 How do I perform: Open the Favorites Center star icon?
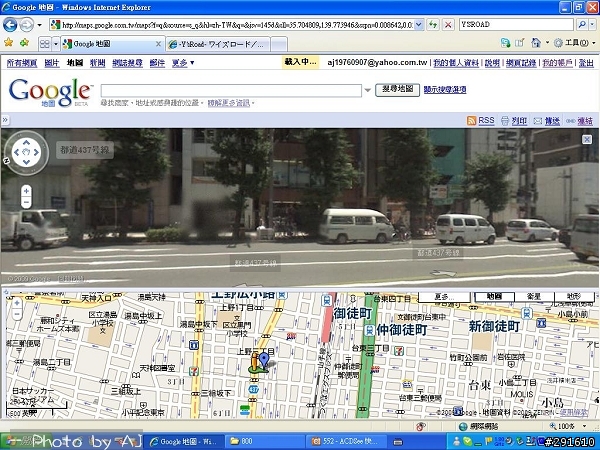8,43
